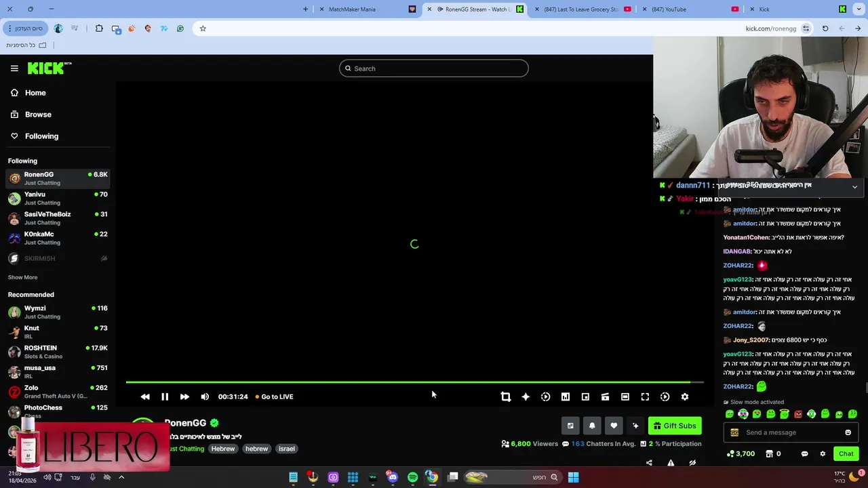Screen dimensions: 868x488
Task: Toggle channel notifications bell
Action: (592, 426)
